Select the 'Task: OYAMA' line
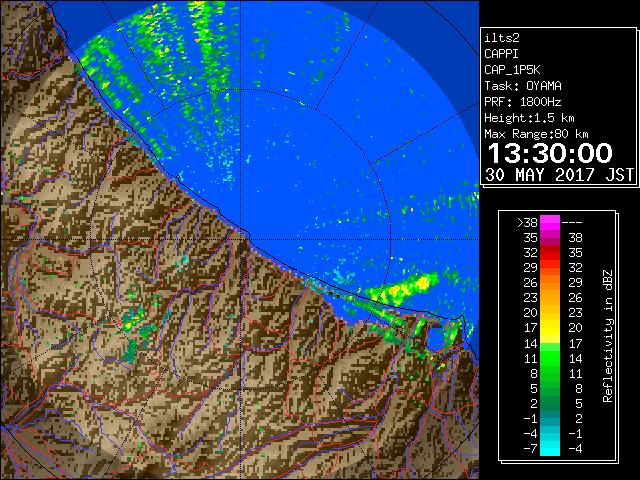Image resolution: width=640 pixels, height=480 pixels. click(x=523, y=86)
